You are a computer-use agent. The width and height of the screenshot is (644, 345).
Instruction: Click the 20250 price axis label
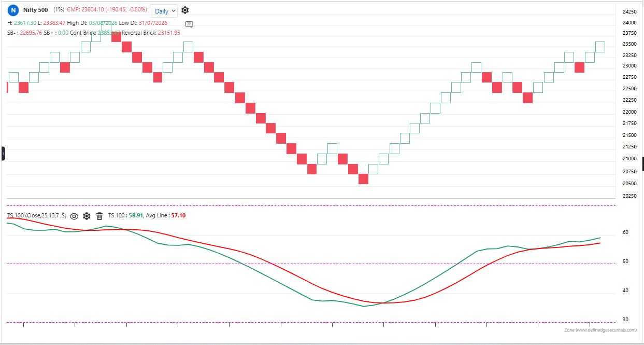click(629, 196)
